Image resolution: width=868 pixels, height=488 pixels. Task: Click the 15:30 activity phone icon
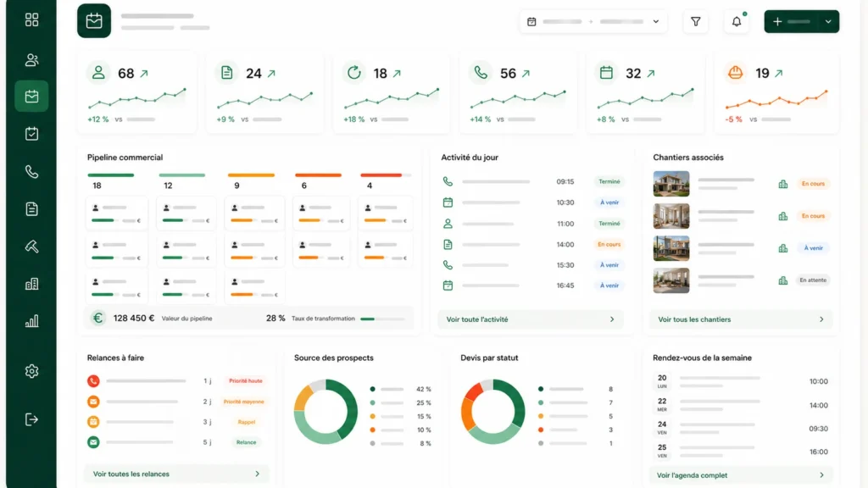click(448, 265)
